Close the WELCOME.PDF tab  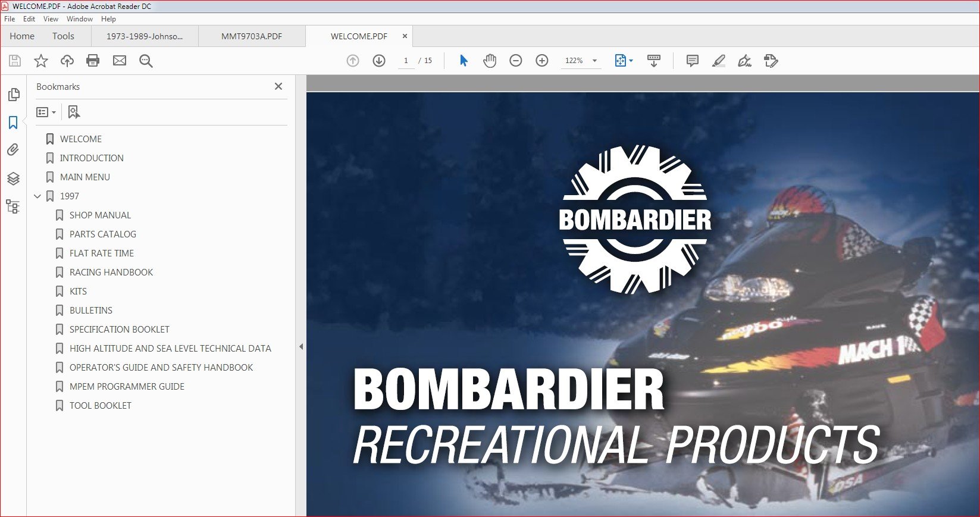click(x=405, y=36)
